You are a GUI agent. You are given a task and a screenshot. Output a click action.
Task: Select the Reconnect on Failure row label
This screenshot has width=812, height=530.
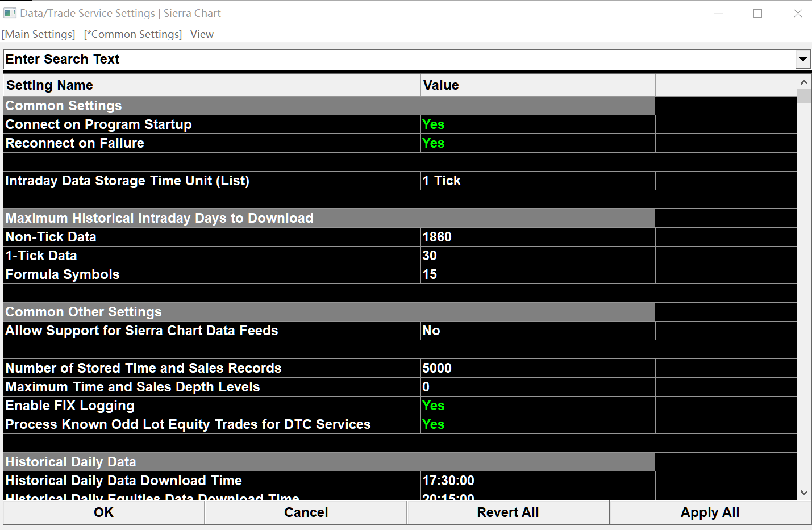(x=74, y=143)
